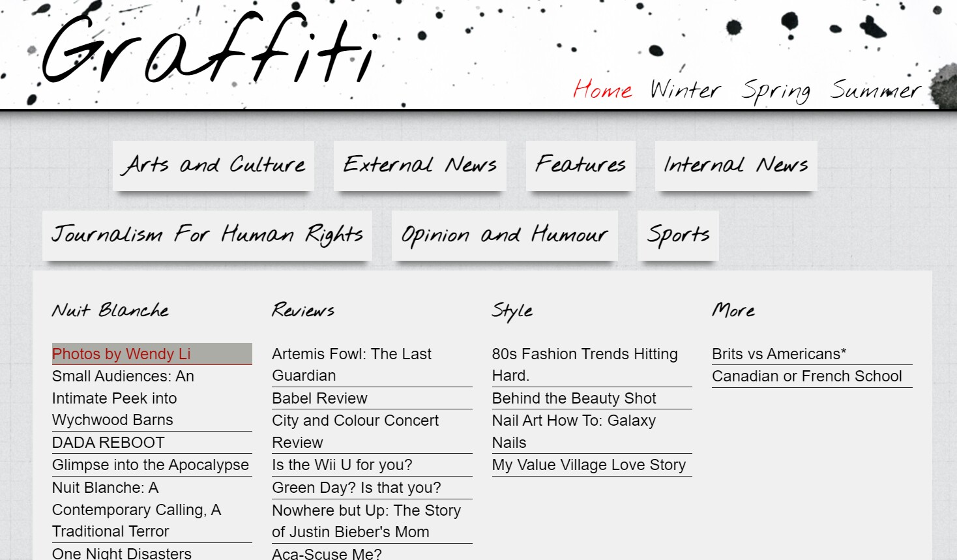Open the Babel Review link
This screenshot has width=957, height=560.
(x=319, y=398)
